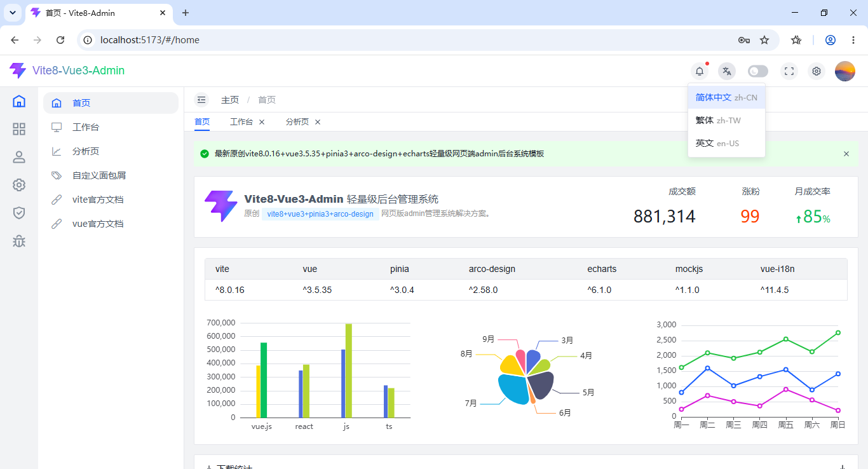
Task: Click the bug icon in the rail
Action: (x=19, y=241)
